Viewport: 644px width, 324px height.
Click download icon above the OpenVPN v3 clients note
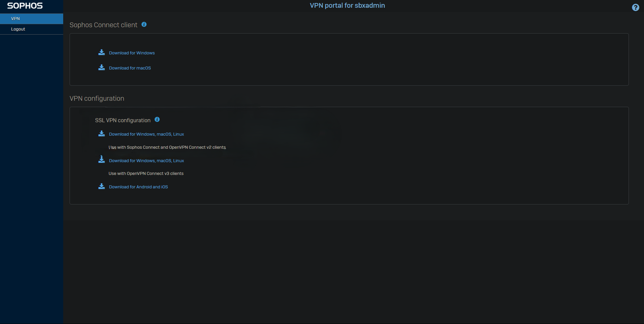(102, 159)
